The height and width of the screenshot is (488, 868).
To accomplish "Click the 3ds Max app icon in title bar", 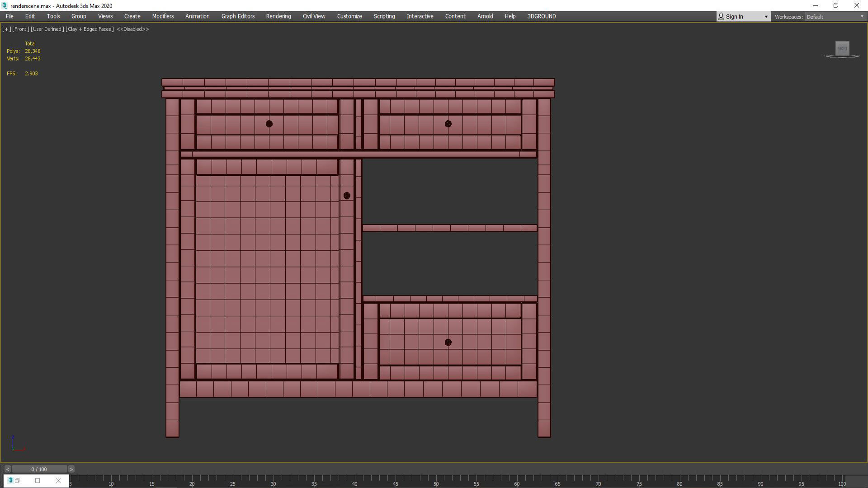I will pyautogui.click(x=5, y=5).
